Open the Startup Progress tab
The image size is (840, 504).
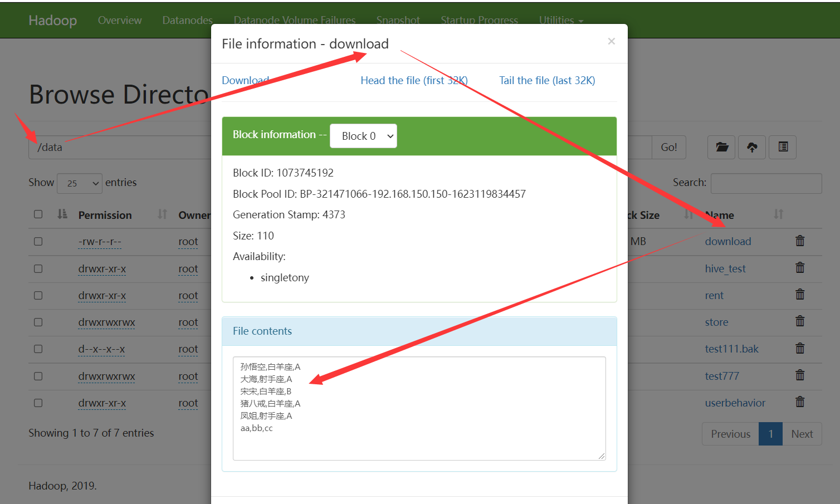(479, 20)
